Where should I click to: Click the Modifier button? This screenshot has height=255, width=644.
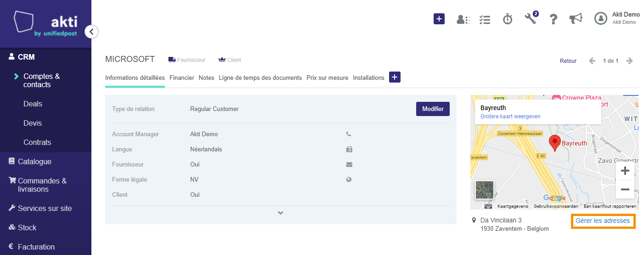(x=433, y=109)
